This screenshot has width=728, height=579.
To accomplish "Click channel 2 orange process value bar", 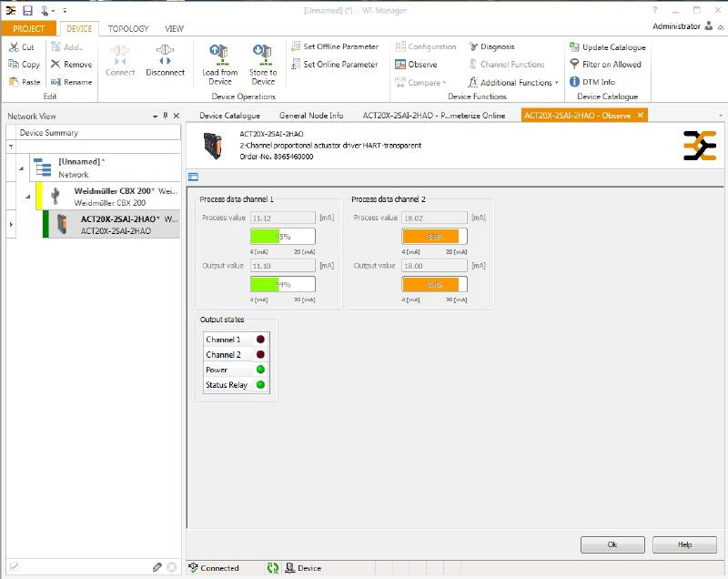I will [433, 237].
